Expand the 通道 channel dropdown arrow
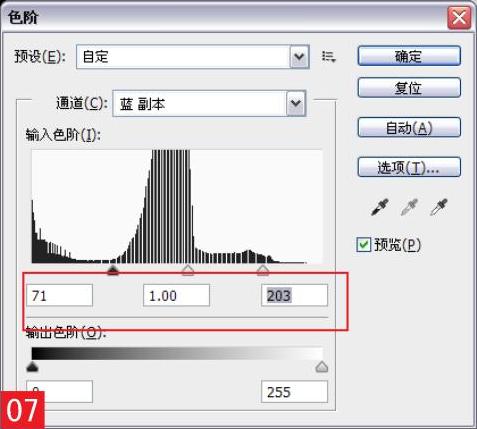The height and width of the screenshot is (429, 477). (296, 104)
